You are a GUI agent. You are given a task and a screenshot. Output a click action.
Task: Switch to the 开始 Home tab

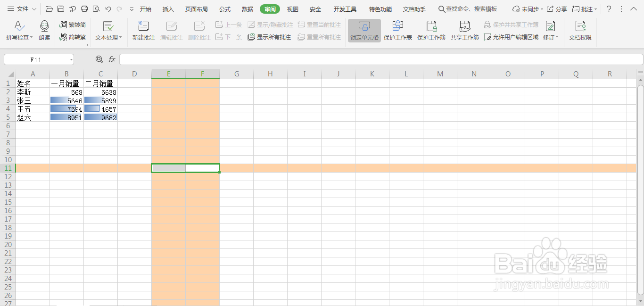pos(146,9)
